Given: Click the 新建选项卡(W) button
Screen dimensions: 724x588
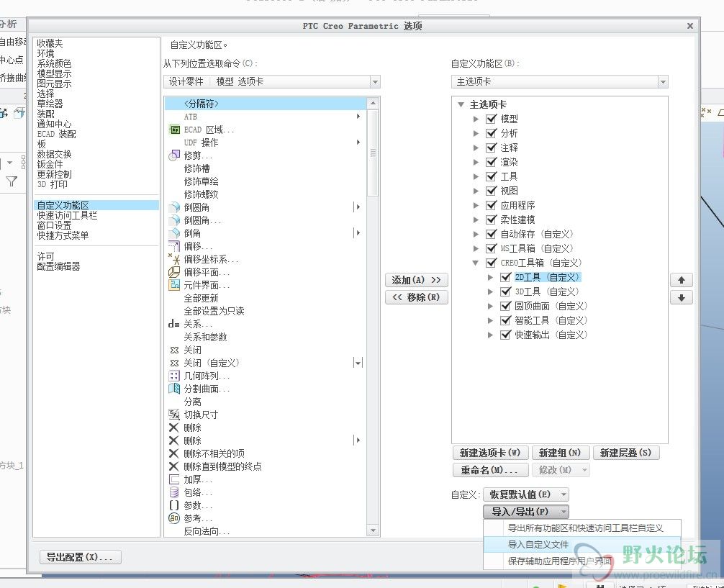Looking at the screenshot, I should click(x=490, y=453).
